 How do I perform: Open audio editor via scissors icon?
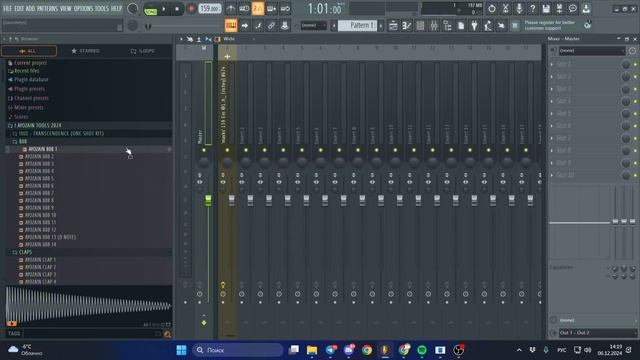505,9
